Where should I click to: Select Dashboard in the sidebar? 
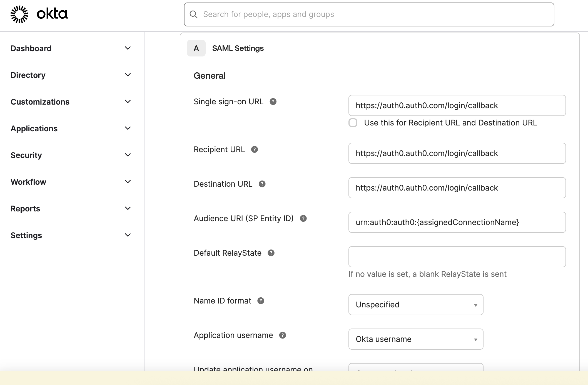31,48
